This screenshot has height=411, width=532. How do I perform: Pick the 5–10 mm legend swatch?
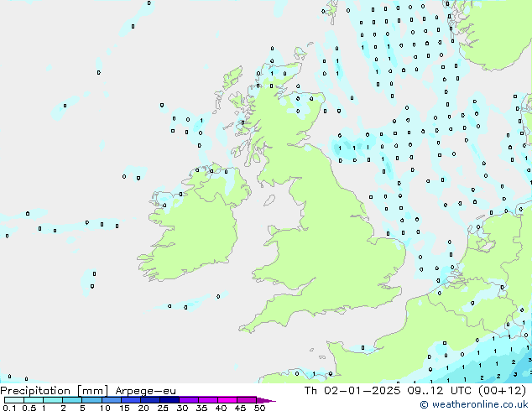(x=91, y=400)
